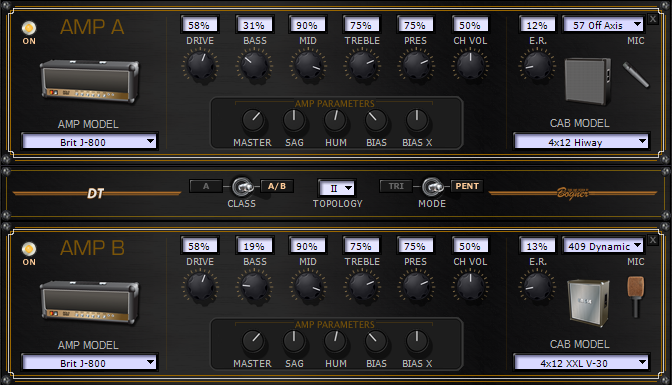Click Amp B E.R. 13% value field
Viewport: 672px width, 385px height.
coord(537,246)
